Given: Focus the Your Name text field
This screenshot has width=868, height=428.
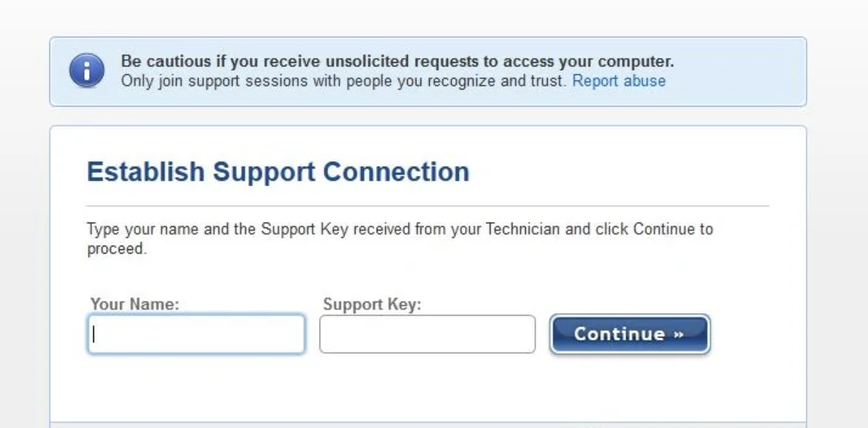Looking at the screenshot, I should pos(197,334).
